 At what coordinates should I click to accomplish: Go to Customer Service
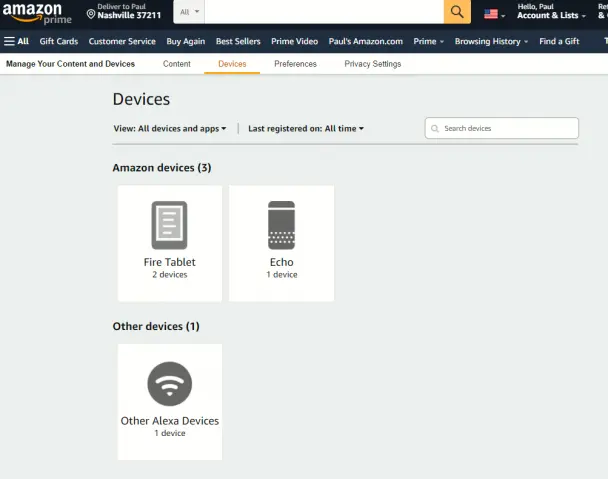pos(122,41)
